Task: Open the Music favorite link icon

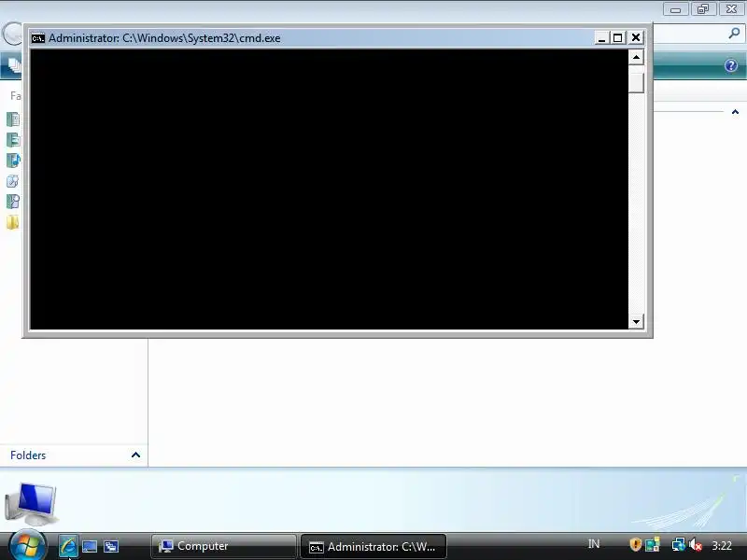Action: tap(13, 160)
